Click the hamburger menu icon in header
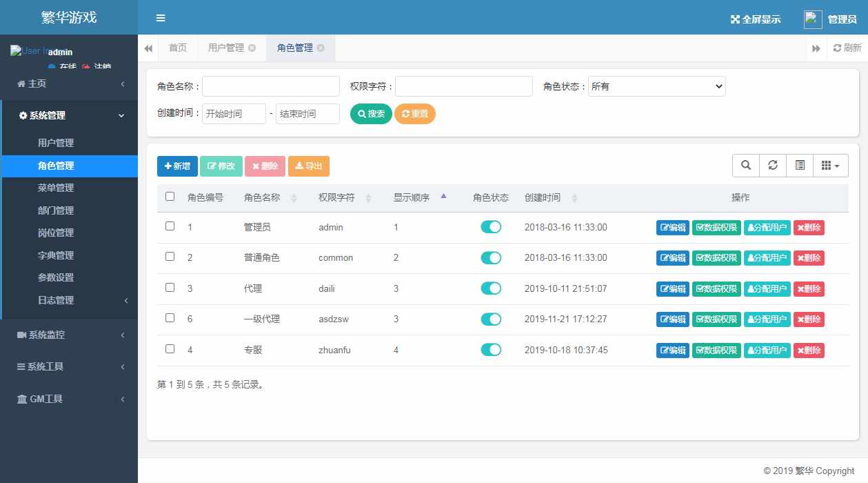868x483 pixels. pyautogui.click(x=161, y=19)
